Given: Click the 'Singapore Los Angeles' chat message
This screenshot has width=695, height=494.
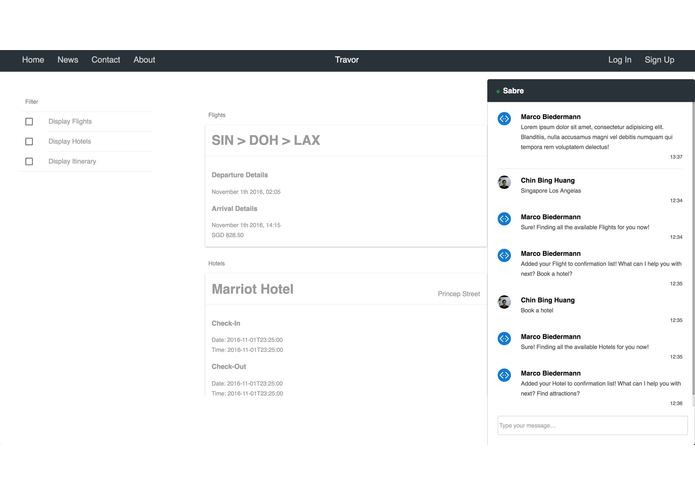Looking at the screenshot, I should click(551, 191).
